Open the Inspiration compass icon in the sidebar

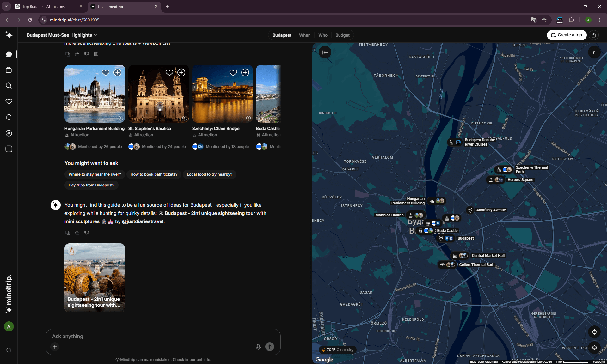pyautogui.click(x=9, y=133)
